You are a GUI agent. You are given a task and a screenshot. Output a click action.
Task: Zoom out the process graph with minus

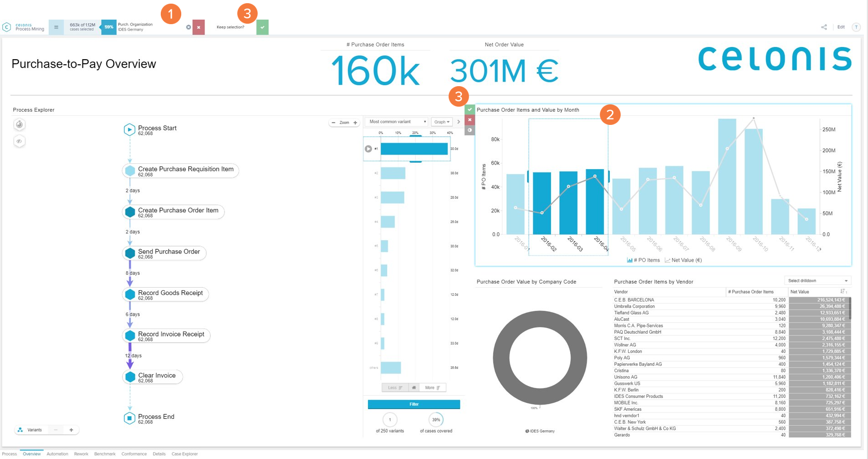click(333, 123)
